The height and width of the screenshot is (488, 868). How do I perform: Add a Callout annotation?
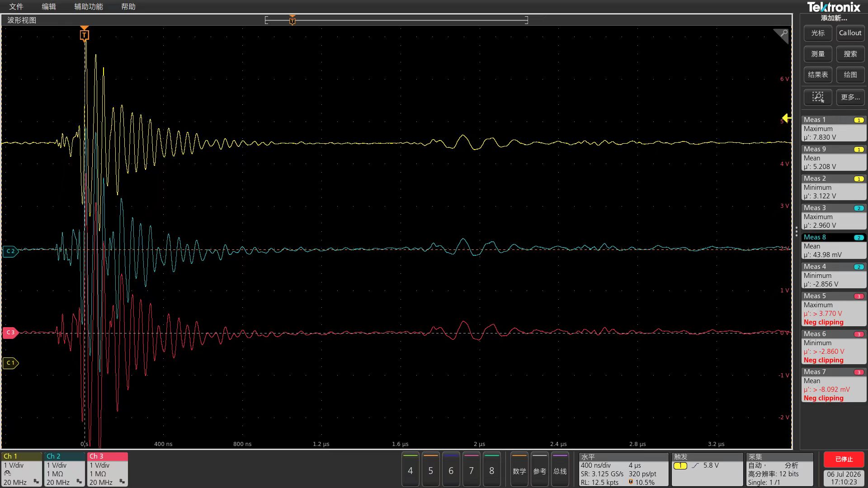[850, 33]
